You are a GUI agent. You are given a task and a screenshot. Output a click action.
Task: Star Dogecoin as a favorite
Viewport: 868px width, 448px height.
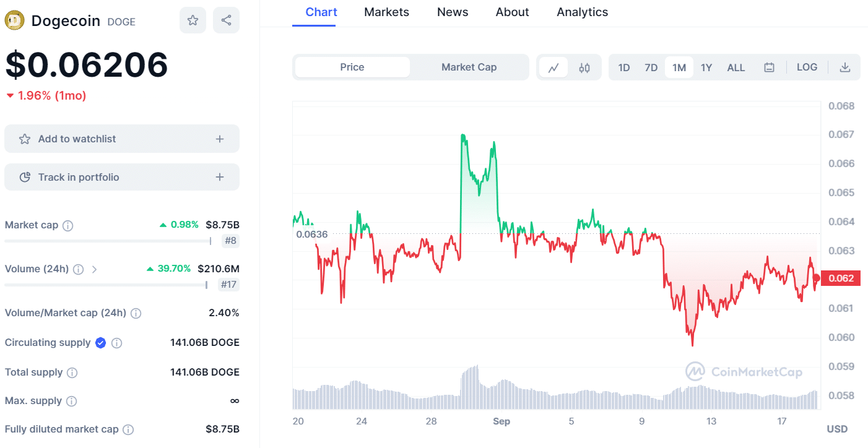pyautogui.click(x=193, y=20)
